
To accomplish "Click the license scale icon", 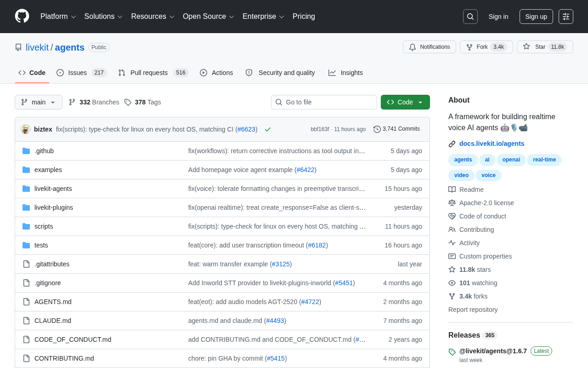I will click(x=452, y=203).
